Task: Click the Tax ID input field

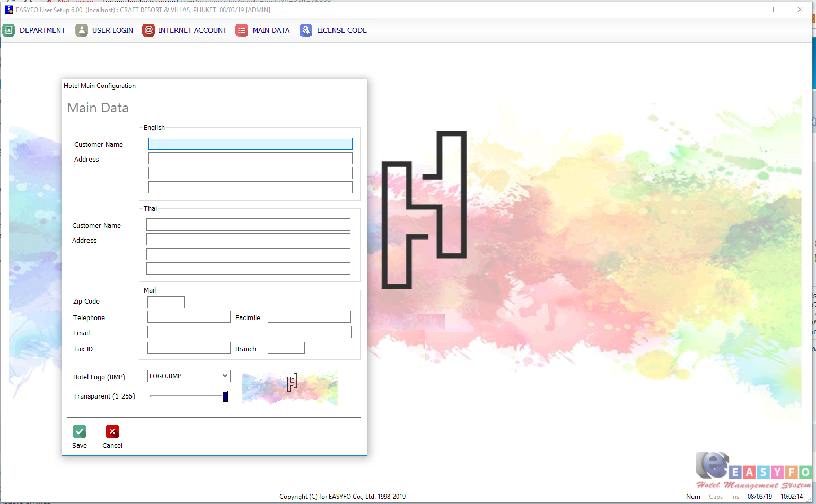Action: pos(189,348)
